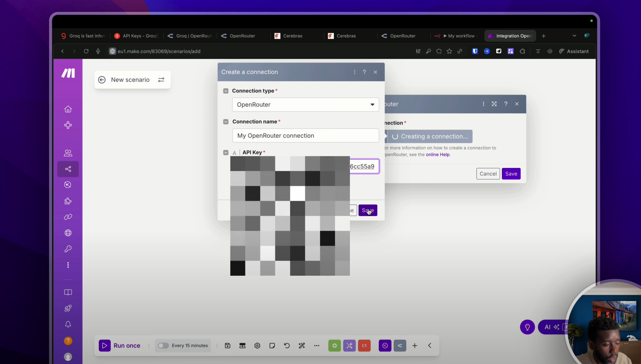This screenshot has width=641, height=364.
Task: Click the lightbulb help bubble icon
Action: (x=527, y=327)
